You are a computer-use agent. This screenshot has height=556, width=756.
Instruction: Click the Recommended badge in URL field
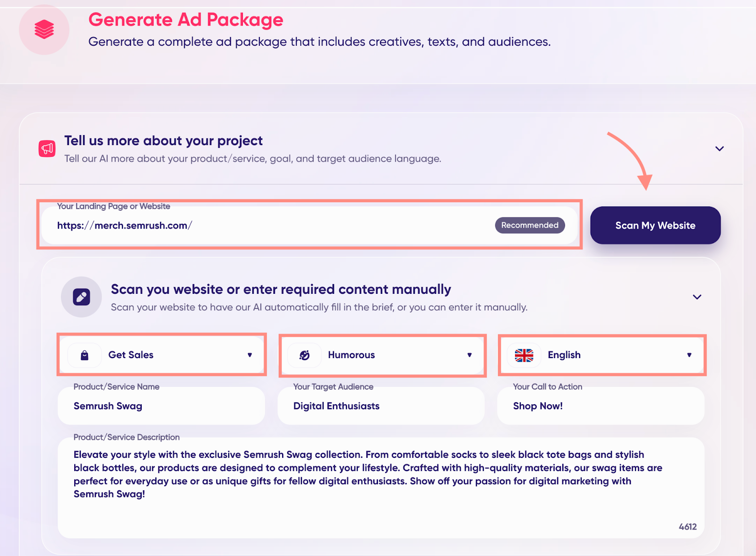[530, 225]
